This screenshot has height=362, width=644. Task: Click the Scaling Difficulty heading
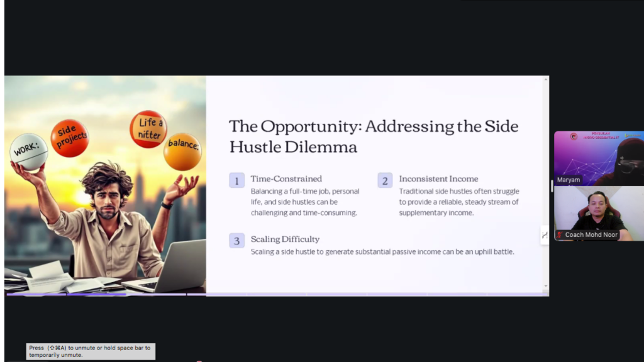point(285,239)
